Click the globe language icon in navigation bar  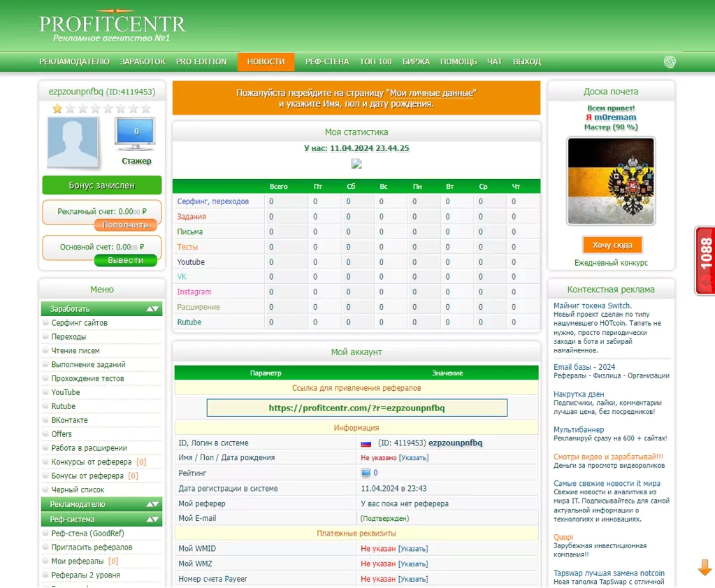click(x=670, y=62)
